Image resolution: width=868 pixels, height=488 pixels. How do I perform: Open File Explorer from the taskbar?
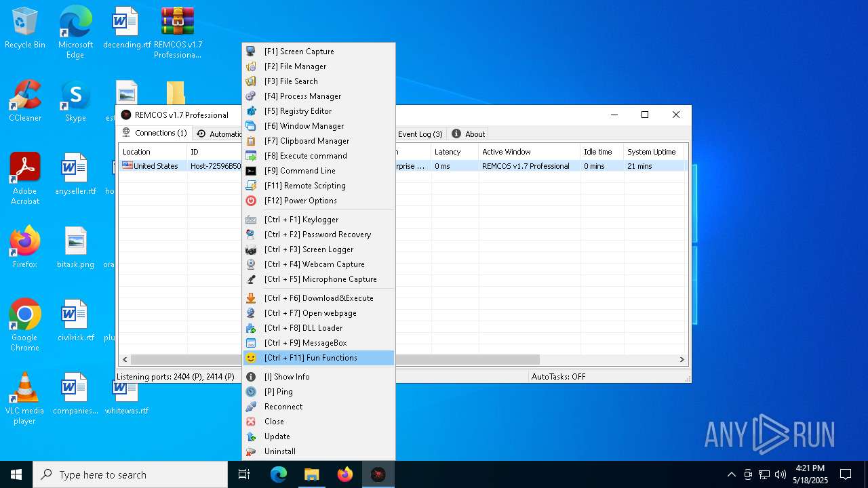[311, 474]
